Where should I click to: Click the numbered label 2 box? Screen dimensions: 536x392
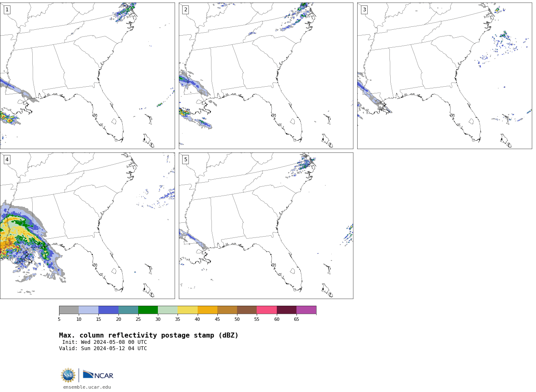(x=186, y=10)
